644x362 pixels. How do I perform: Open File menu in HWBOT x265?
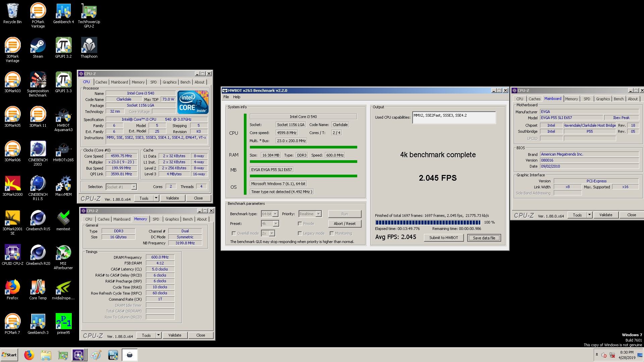click(226, 97)
